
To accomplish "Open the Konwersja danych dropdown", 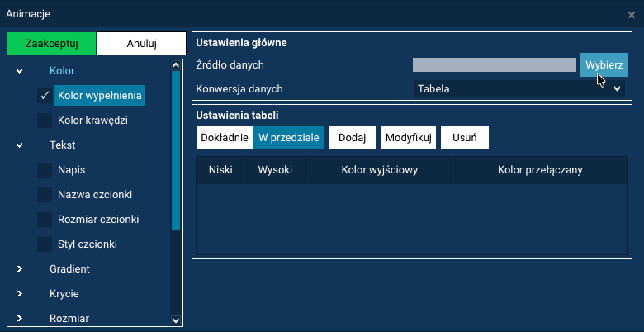I will pyautogui.click(x=519, y=88).
